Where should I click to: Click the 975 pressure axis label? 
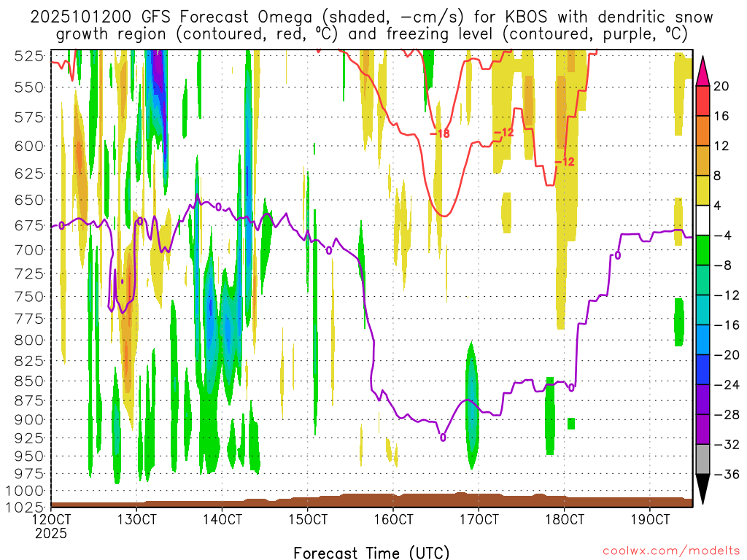pos(29,474)
